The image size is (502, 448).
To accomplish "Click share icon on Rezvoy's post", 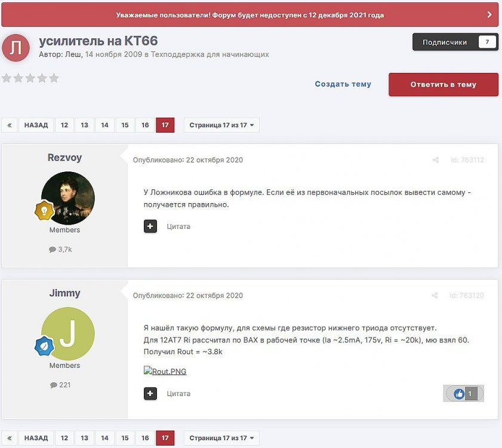I will tap(436, 160).
